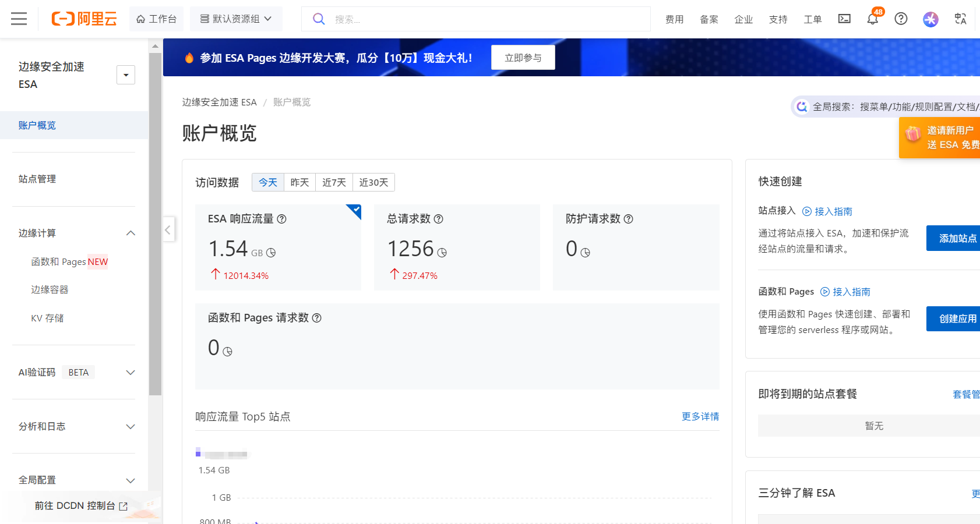Click the help question mark icon
Screen dimensions: 980x524
[x=901, y=19]
